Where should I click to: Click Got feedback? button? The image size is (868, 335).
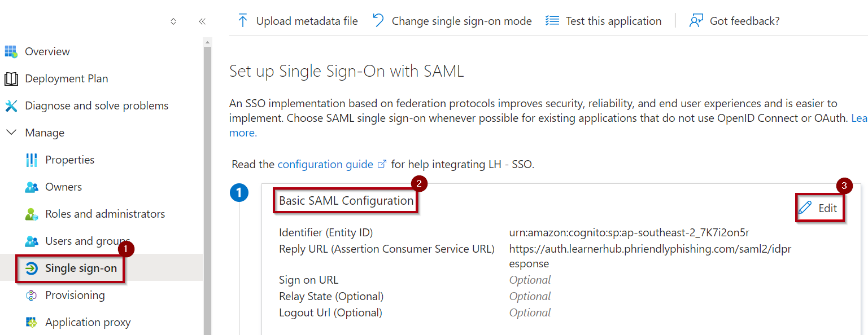tap(735, 21)
